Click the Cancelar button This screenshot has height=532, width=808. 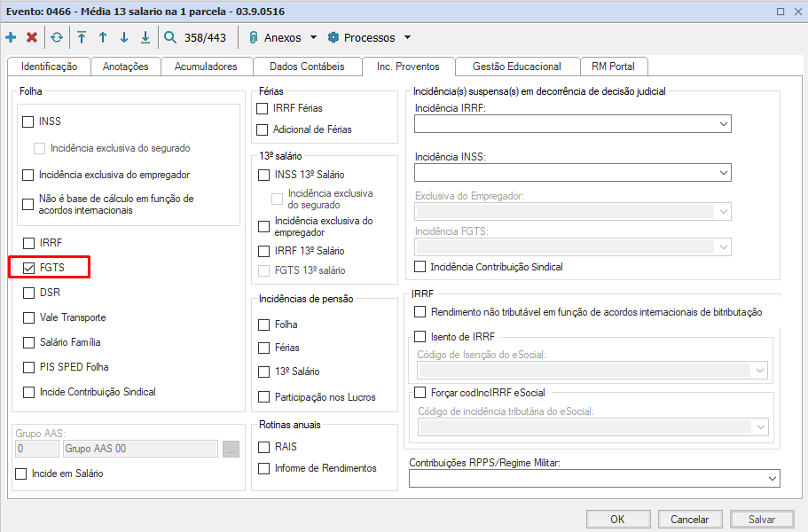tap(689, 519)
